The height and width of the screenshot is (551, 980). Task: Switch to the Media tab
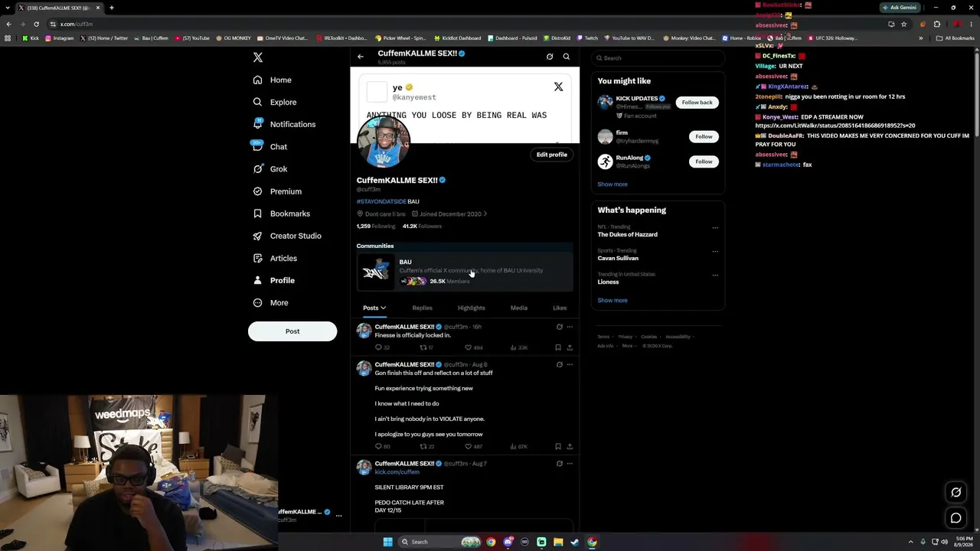click(519, 308)
